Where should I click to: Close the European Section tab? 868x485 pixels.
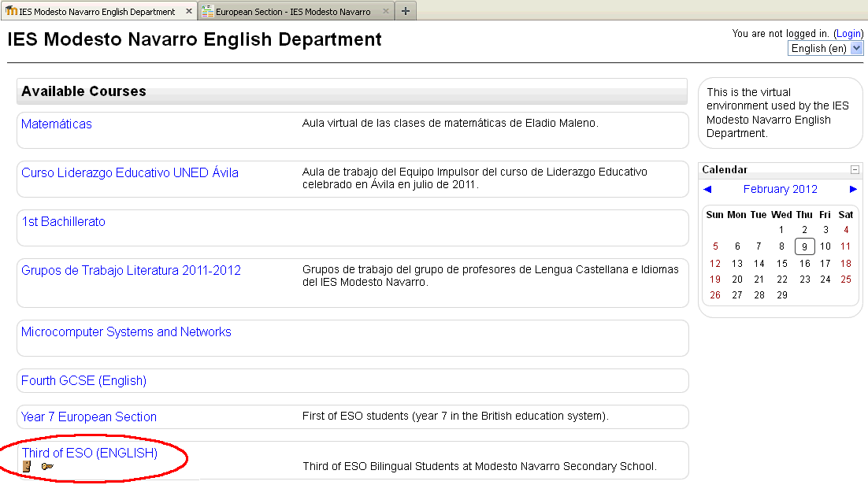385,12
